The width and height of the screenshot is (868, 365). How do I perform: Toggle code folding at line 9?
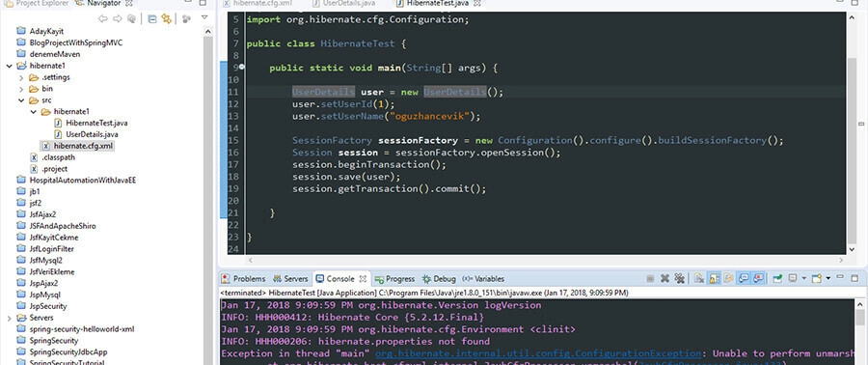[x=242, y=68]
